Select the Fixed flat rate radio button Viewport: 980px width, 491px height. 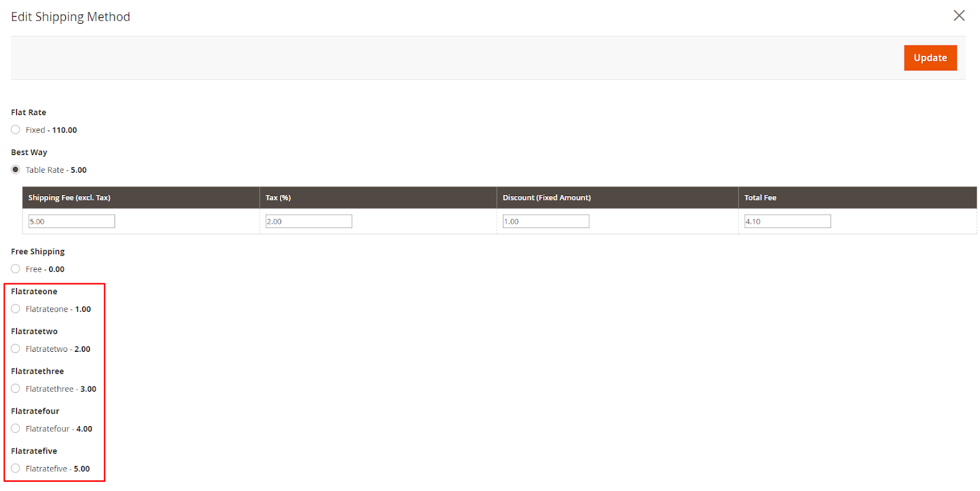click(x=16, y=130)
